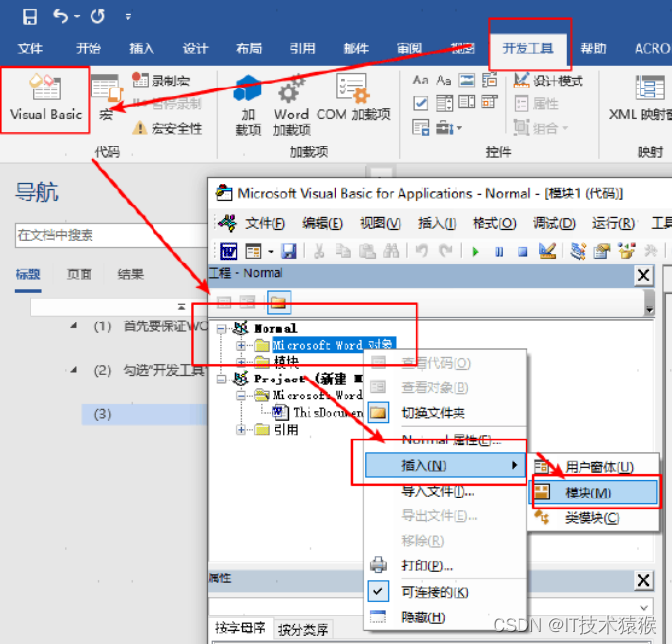Toggle Design Mode (设计模式)

point(548,80)
